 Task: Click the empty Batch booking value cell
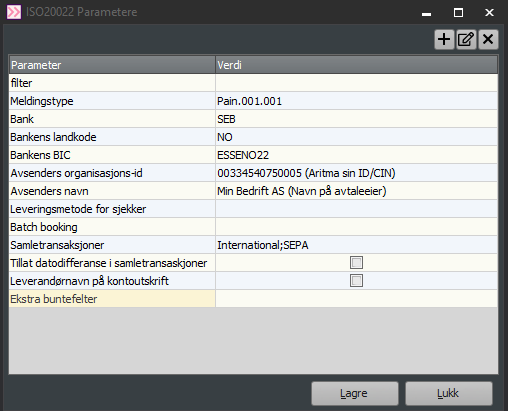pyautogui.click(x=356, y=227)
